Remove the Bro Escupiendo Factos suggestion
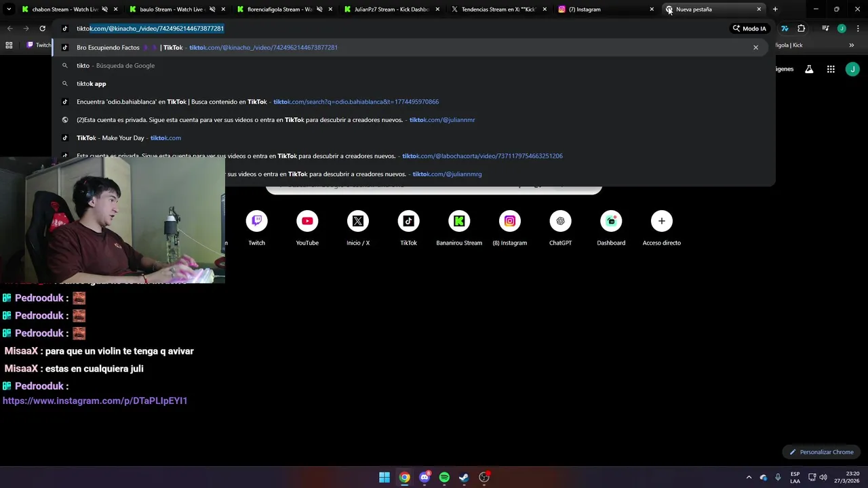Viewport: 868px width, 488px height. (755, 47)
